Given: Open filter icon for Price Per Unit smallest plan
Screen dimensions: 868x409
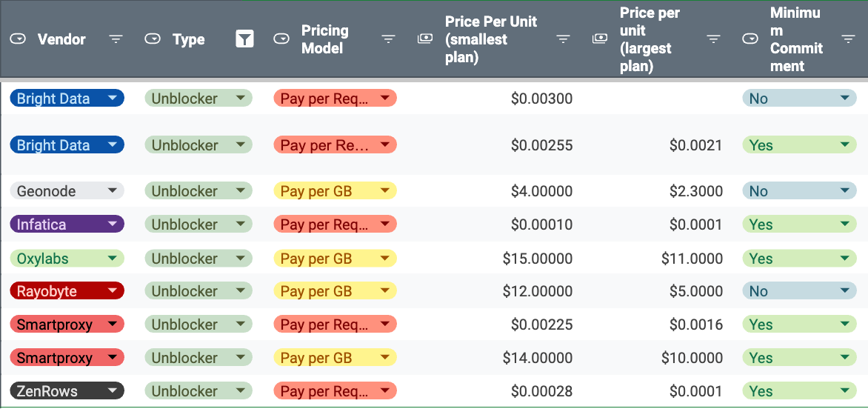Looking at the screenshot, I should click(563, 39).
